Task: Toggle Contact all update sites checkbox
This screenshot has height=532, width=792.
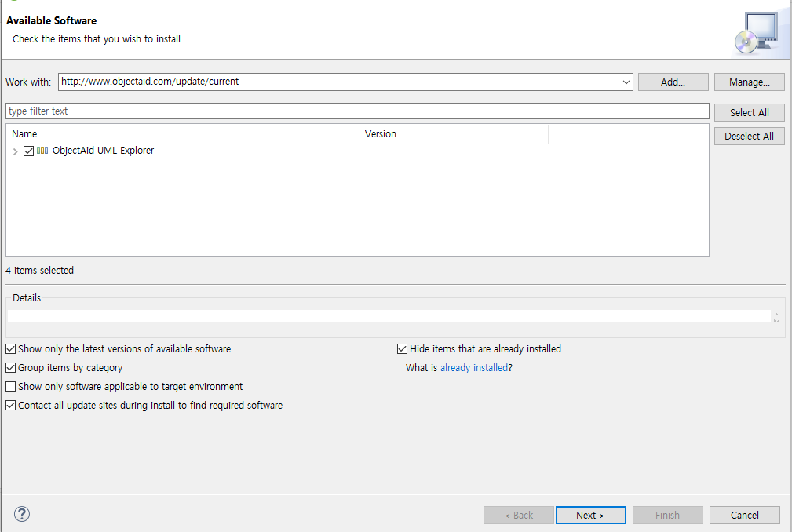Action: point(11,406)
